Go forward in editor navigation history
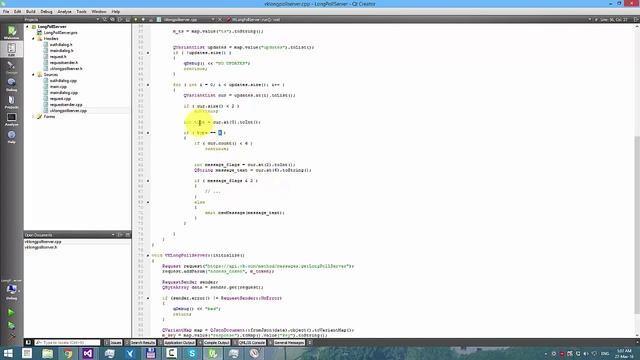The image size is (640, 360). pos(143,20)
